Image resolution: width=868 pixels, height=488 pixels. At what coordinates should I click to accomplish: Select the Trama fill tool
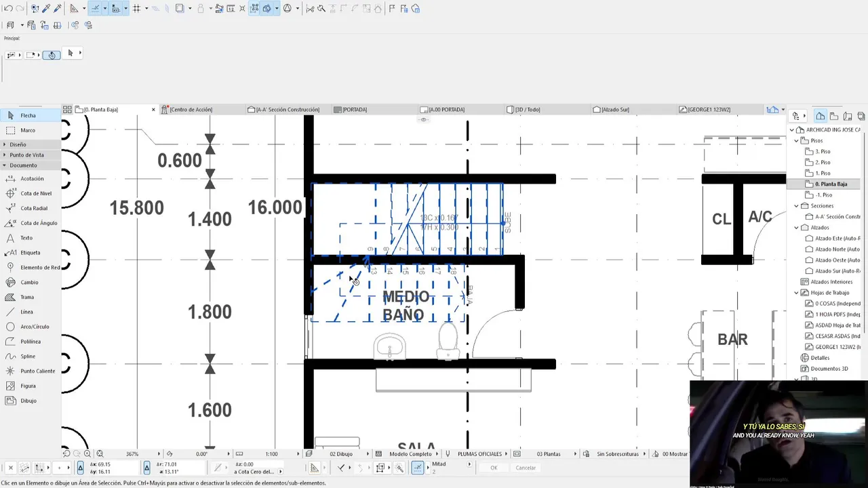point(31,298)
